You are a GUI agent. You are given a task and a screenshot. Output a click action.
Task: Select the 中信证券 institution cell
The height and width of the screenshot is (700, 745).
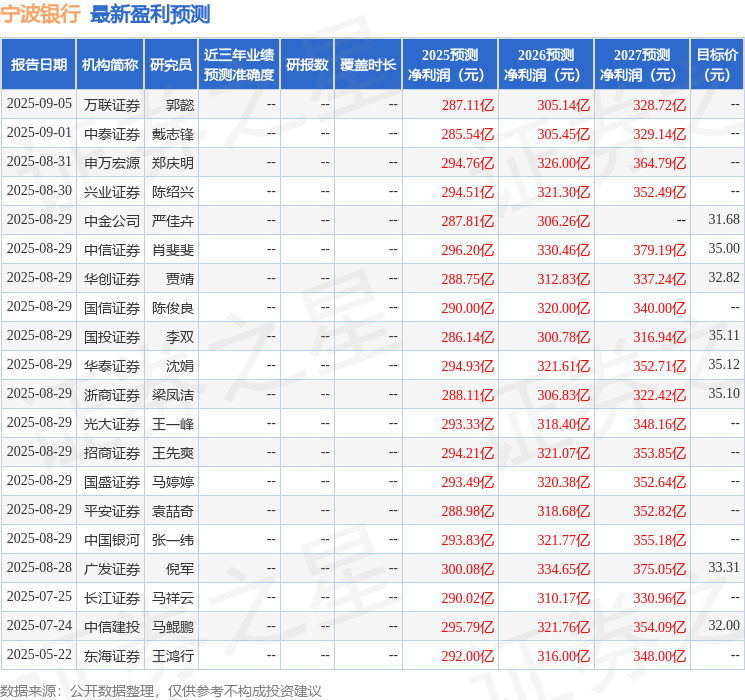point(112,250)
